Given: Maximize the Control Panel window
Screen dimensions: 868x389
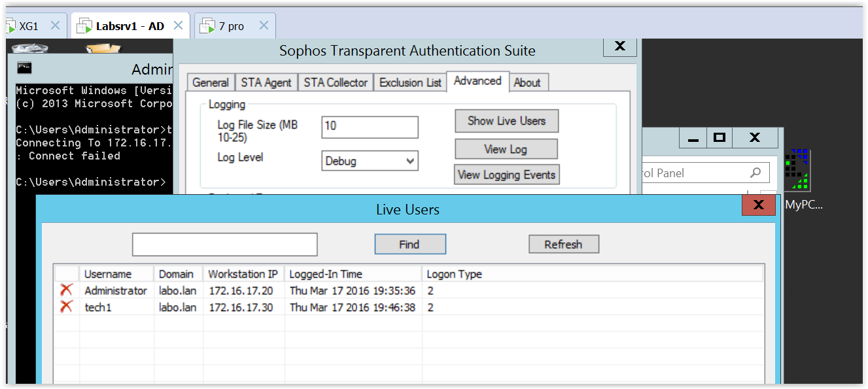Looking at the screenshot, I should (720, 137).
